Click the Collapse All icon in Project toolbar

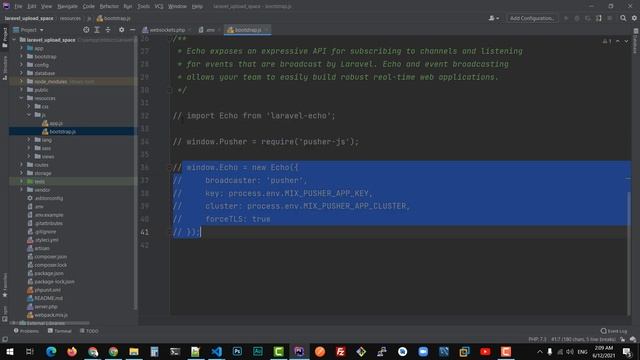coord(108,30)
